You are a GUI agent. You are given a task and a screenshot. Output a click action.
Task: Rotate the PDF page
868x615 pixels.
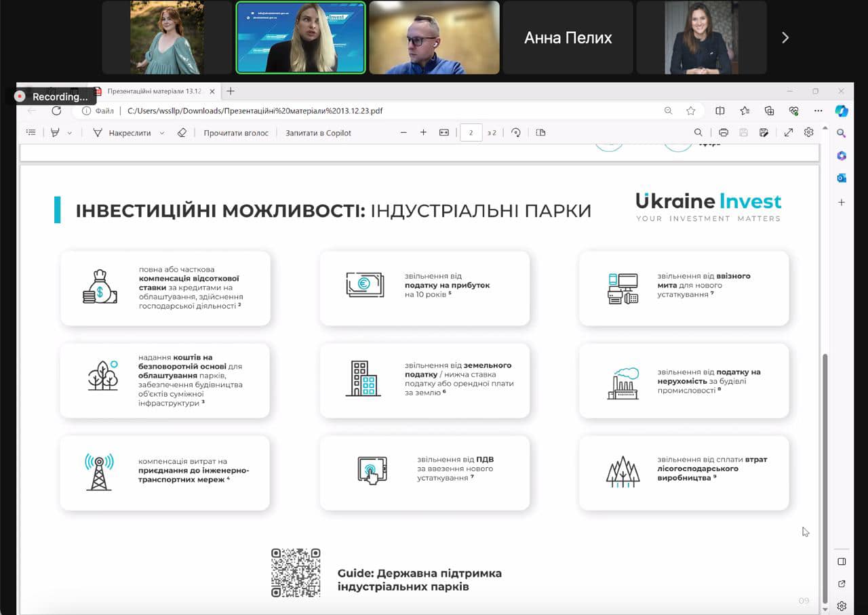pos(516,133)
